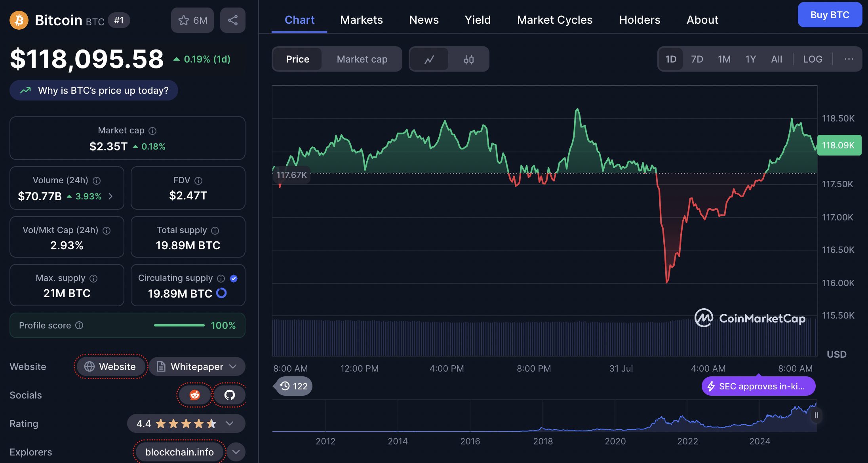The height and width of the screenshot is (463, 868).
Task: Set chart range to 7D
Action: 697,59
